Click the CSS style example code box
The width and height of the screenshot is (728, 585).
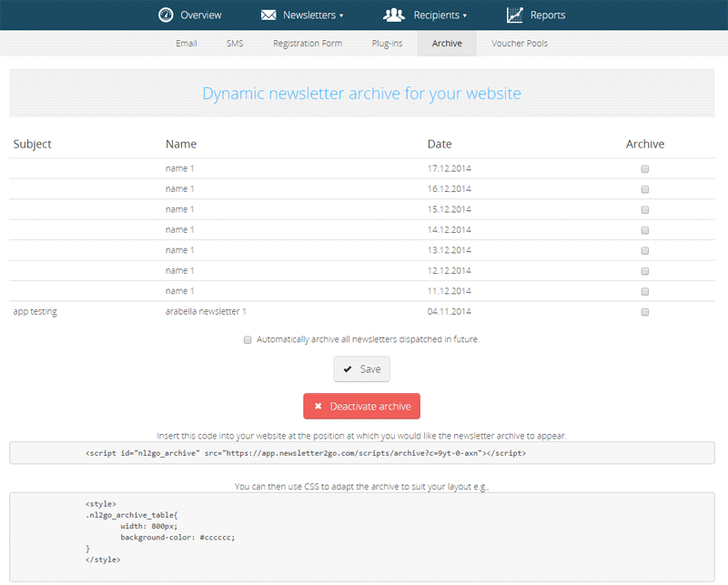(361, 537)
